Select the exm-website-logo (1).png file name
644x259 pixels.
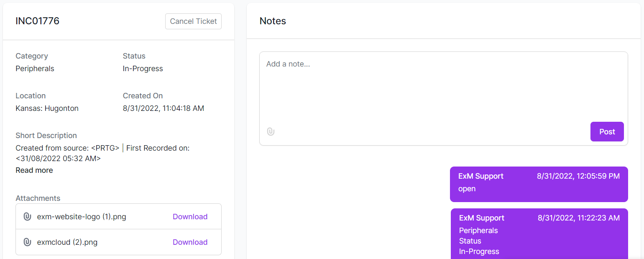pyautogui.click(x=82, y=217)
